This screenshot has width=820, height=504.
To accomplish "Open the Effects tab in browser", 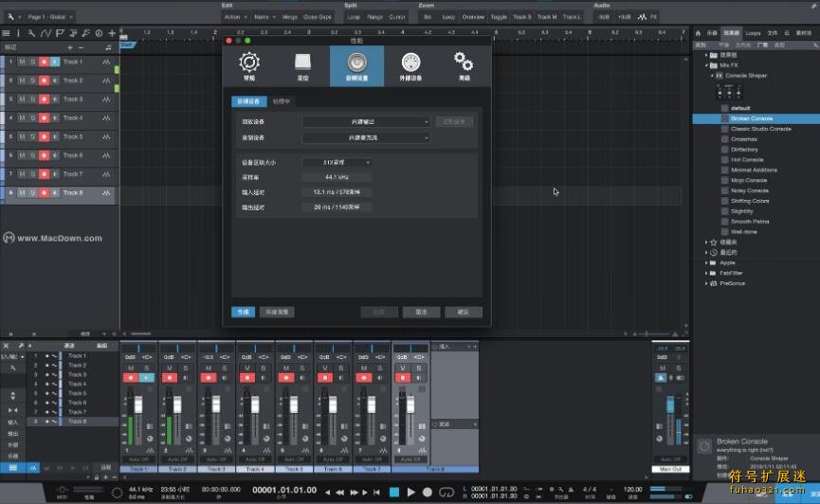I will click(x=731, y=33).
